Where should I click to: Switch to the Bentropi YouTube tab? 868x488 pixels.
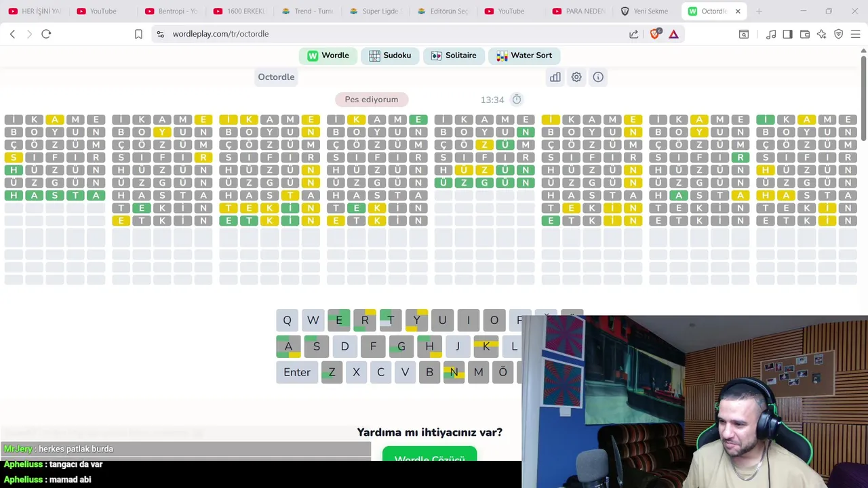[171, 11]
